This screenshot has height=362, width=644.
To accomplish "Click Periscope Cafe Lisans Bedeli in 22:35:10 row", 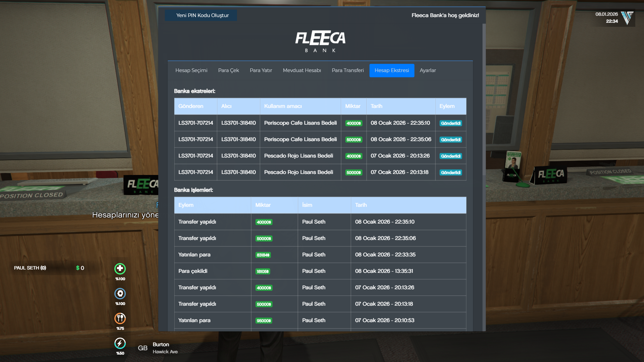I will (x=301, y=123).
